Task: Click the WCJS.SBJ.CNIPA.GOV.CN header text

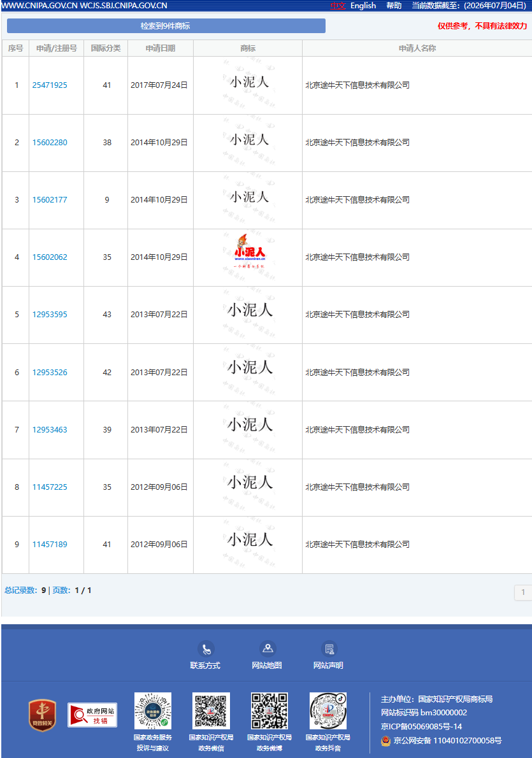Action: (x=124, y=6)
